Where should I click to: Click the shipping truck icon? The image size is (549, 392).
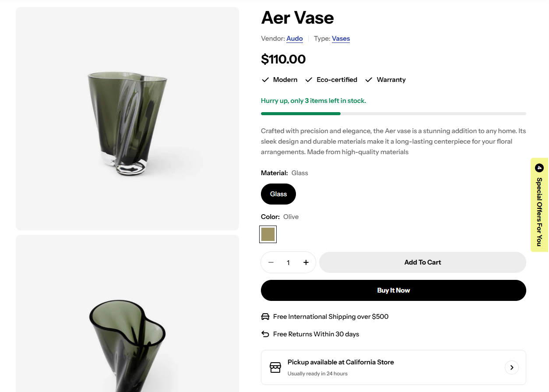[265, 317]
